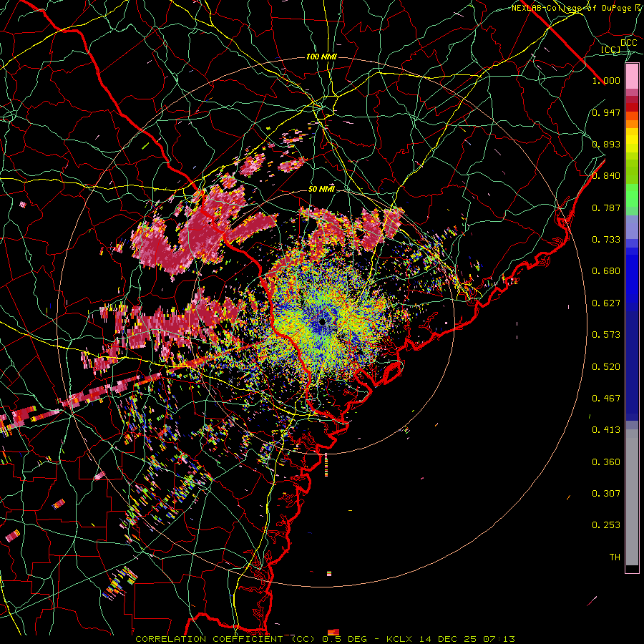Click the DCC label above the color scale

(628, 43)
